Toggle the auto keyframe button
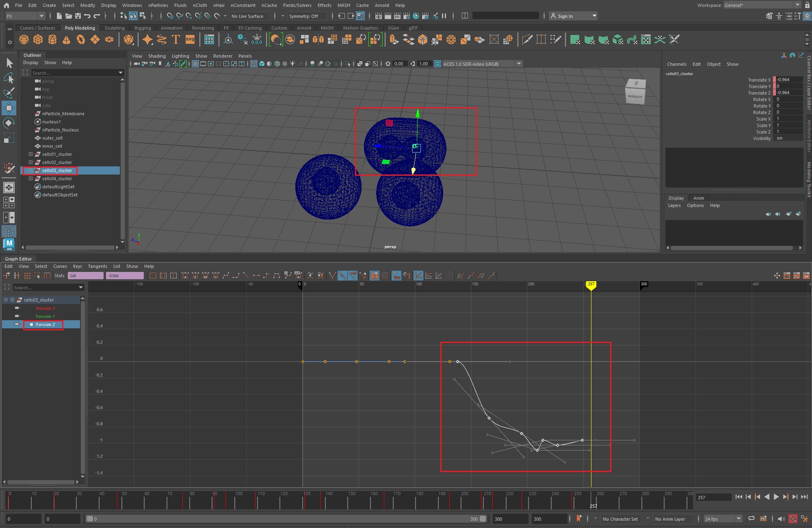The height and width of the screenshot is (528, 812). pos(793,519)
